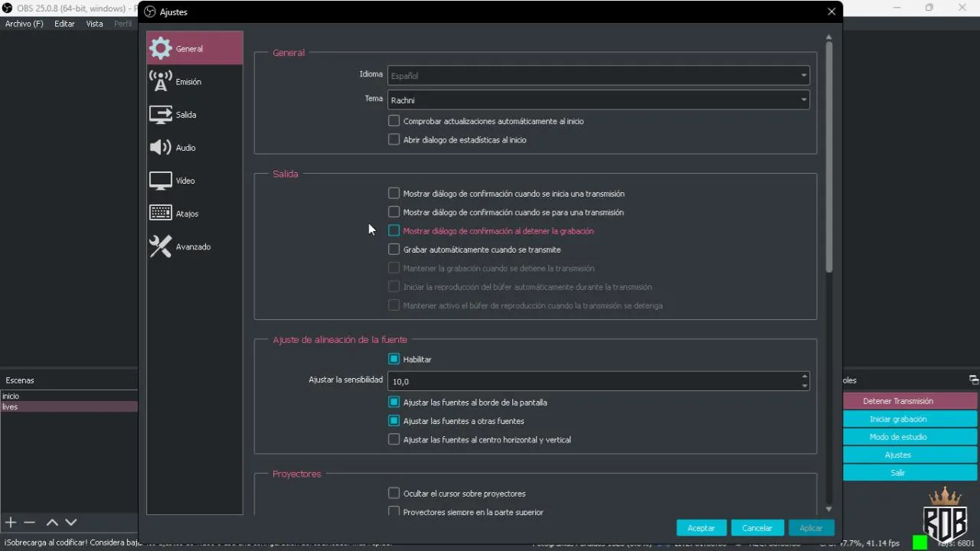
Task: Open Audio settings speaker icon
Action: (161, 148)
